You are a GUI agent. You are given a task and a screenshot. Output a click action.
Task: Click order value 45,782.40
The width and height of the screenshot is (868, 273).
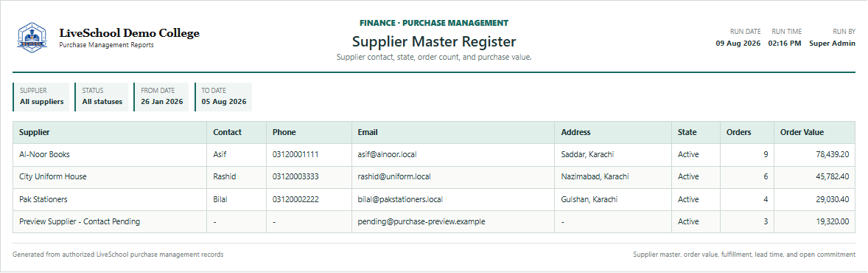point(832,177)
